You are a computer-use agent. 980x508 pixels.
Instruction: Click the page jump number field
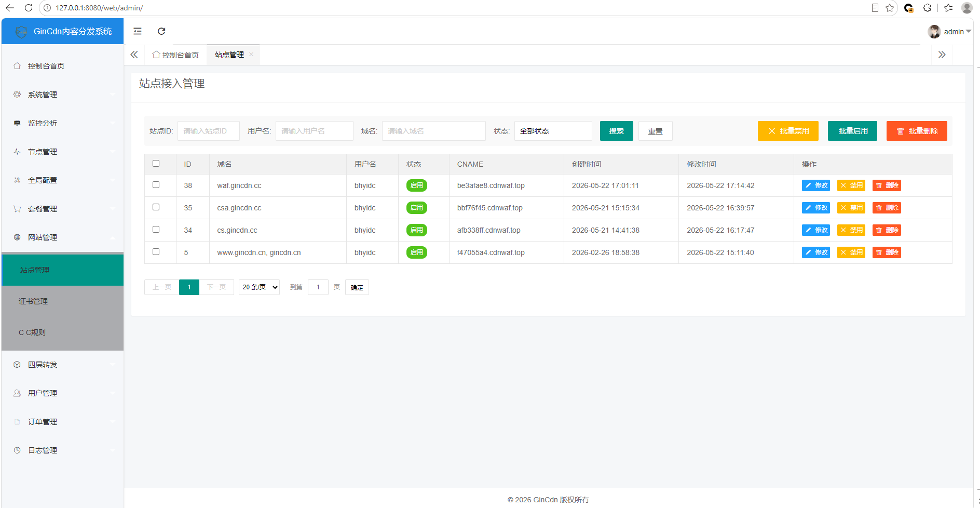pos(318,287)
